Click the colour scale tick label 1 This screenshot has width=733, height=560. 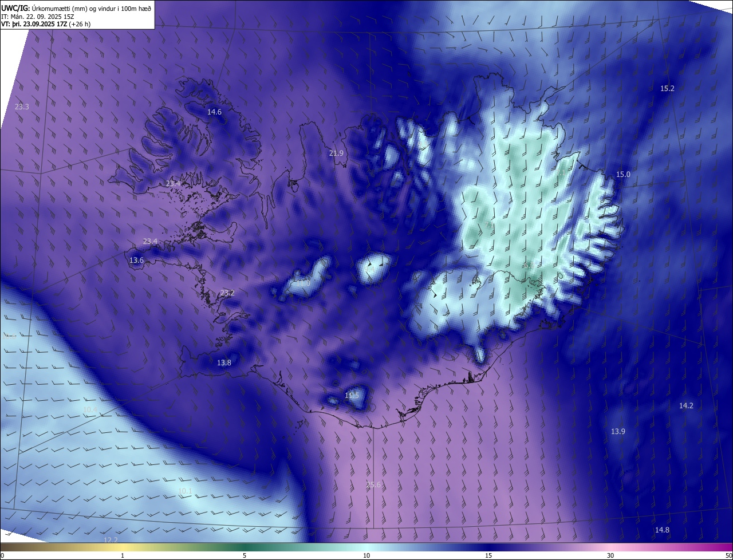pos(123,555)
